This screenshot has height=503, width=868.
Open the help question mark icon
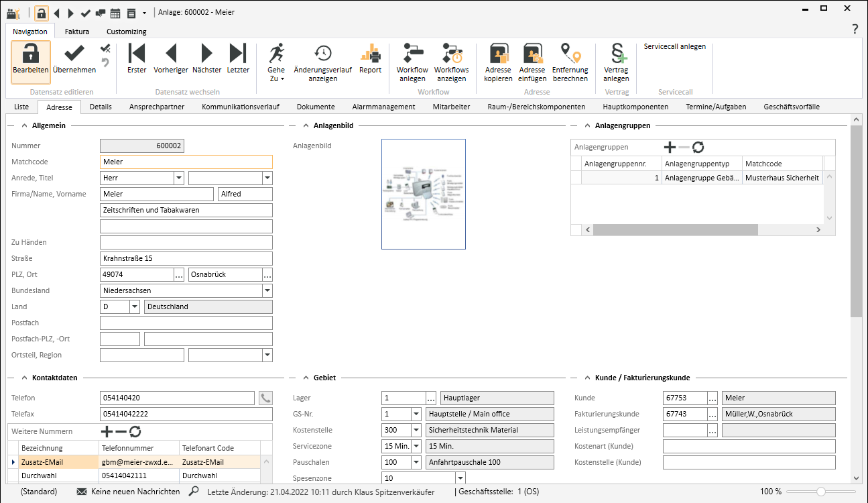point(855,30)
